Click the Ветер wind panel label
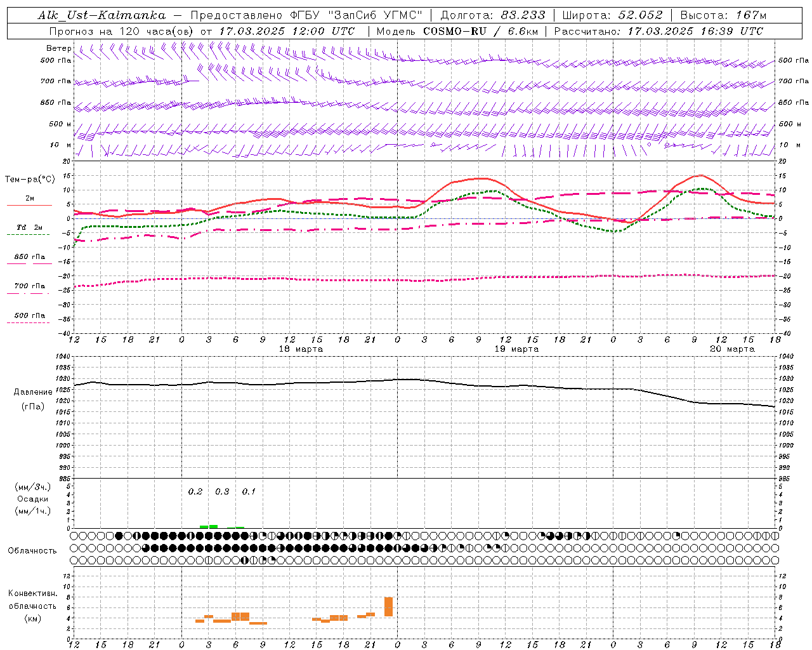The image size is (812, 650). [x=58, y=48]
